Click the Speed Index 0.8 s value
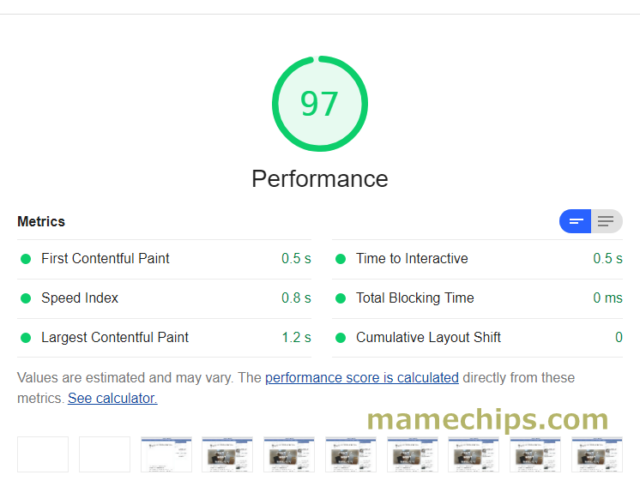This screenshot has height=487, width=640. pos(296,298)
